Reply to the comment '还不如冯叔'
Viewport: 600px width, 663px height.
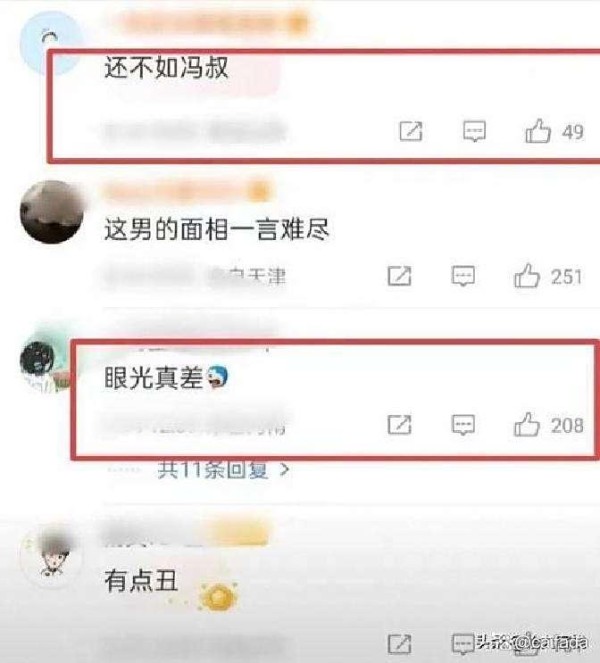click(x=474, y=132)
